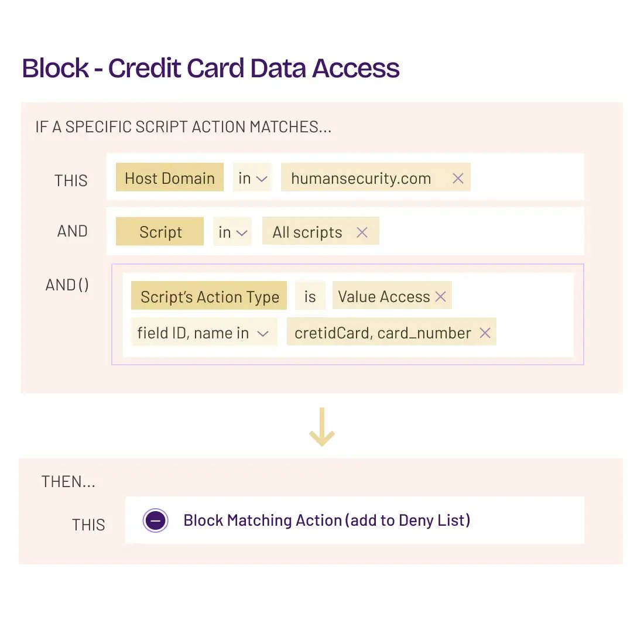Click the 'is' operator chip

tap(310, 297)
